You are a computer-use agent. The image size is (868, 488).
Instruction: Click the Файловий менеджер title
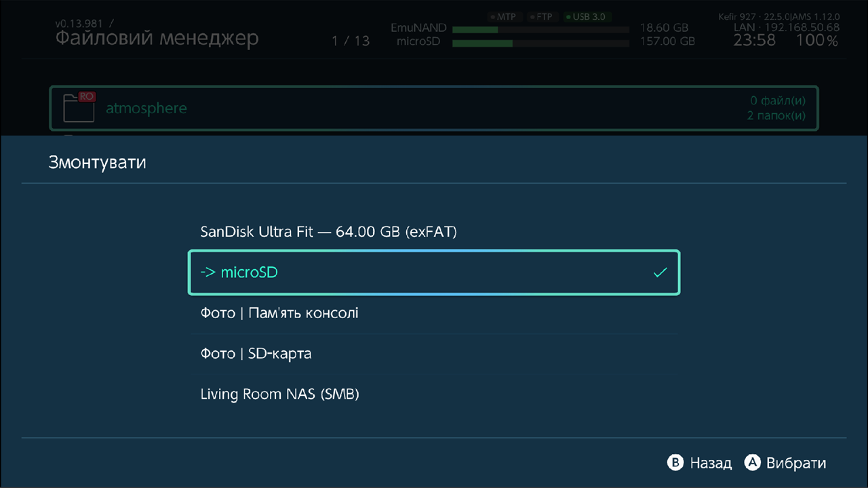click(x=157, y=39)
